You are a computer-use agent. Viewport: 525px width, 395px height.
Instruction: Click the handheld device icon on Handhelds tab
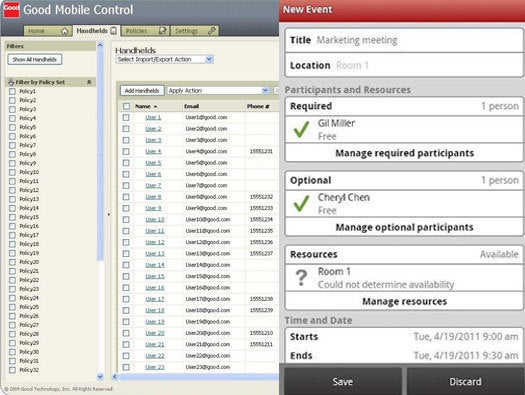[114, 31]
